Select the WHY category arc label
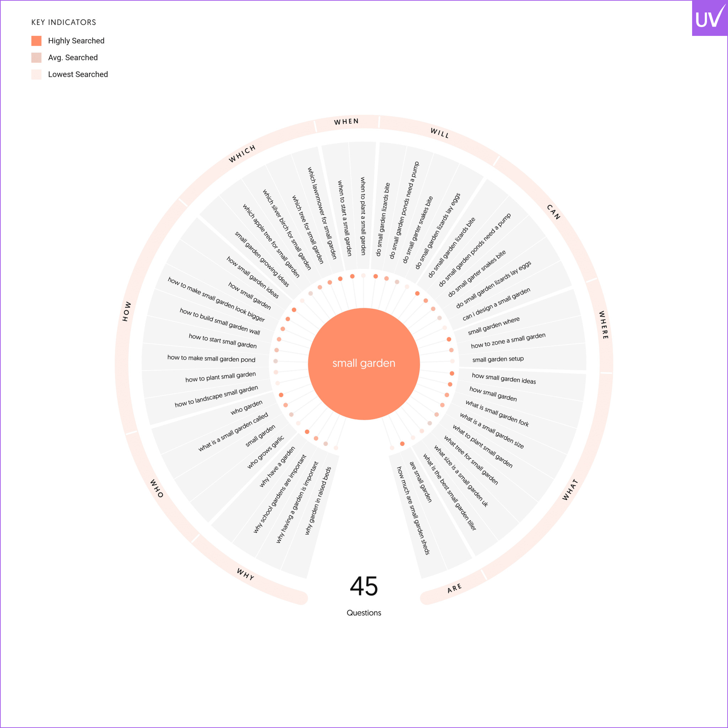 [x=245, y=574]
